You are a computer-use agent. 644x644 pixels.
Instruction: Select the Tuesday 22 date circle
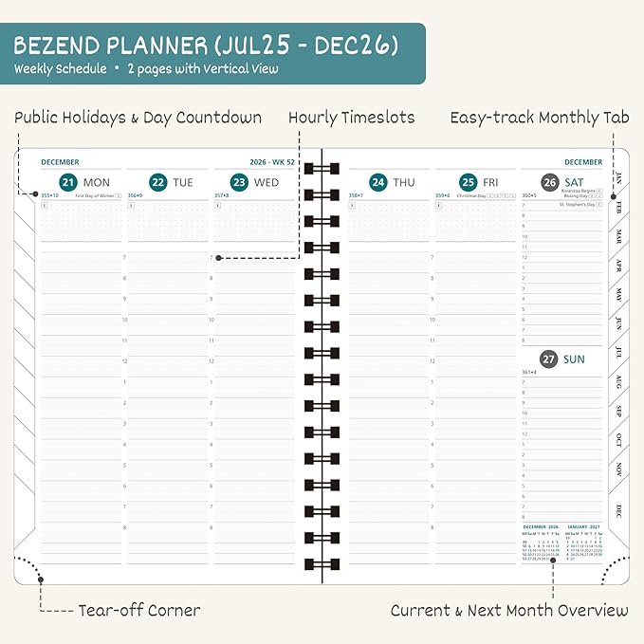coord(157,182)
